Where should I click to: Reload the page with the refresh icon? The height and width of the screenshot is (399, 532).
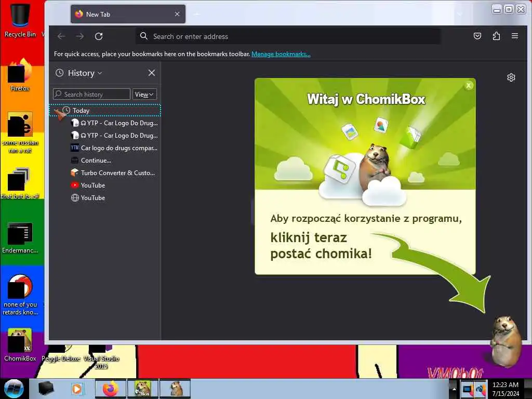point(99,36)
